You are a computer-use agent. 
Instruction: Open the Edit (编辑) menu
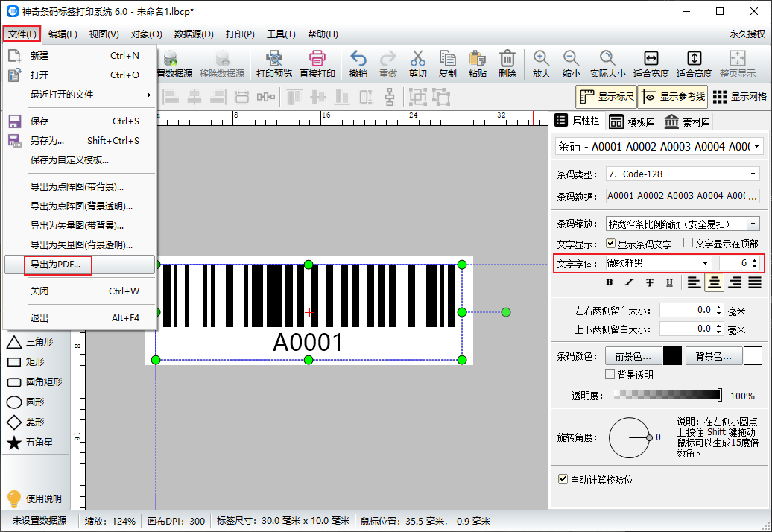(63, 34)
